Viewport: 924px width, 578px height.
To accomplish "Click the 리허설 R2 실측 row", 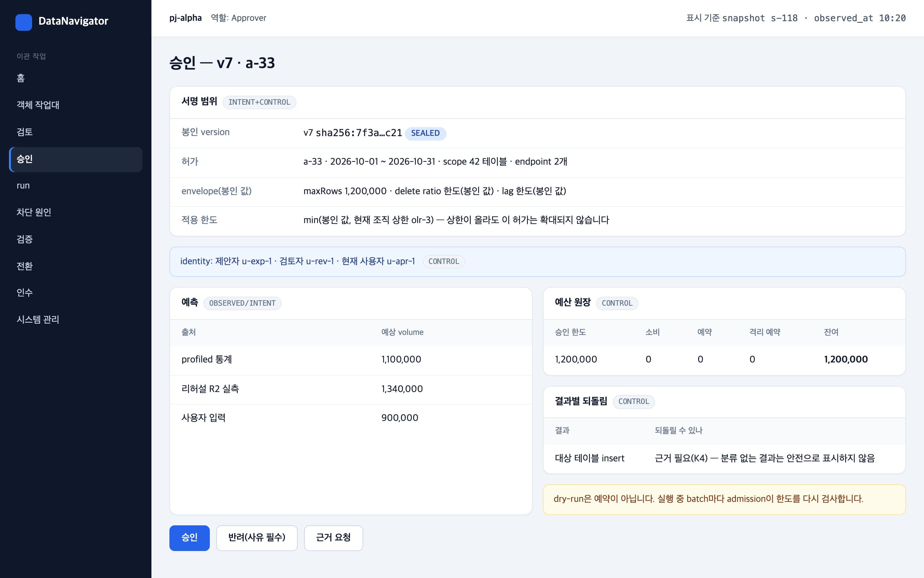I will [x=350, y=389].
